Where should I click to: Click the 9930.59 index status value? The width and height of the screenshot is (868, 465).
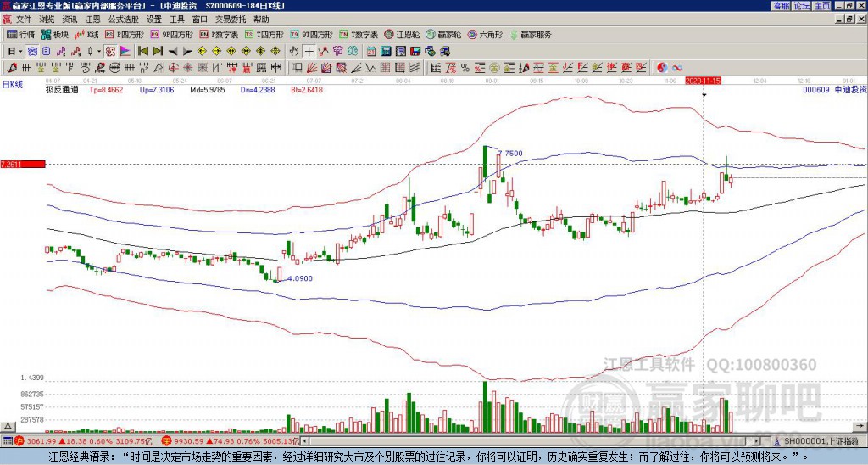(x=187, y=442)
